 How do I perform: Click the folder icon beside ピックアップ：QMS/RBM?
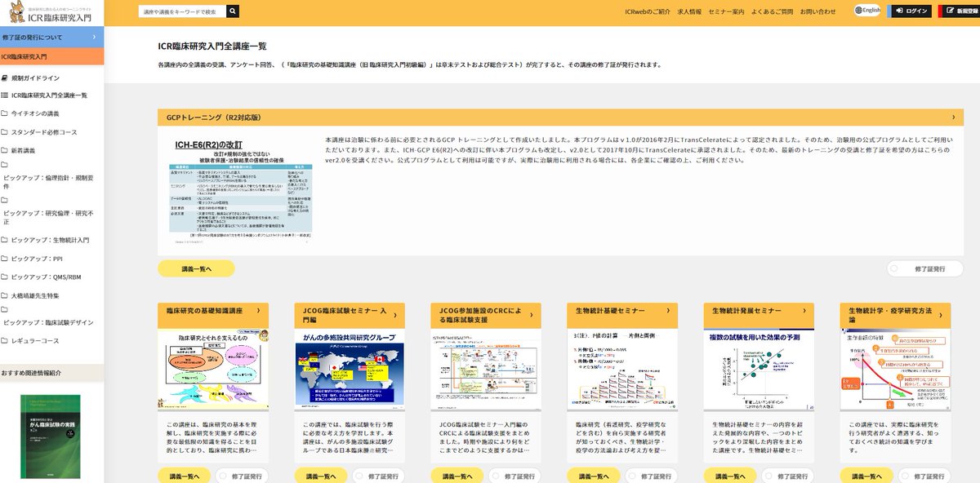tap(5, 277)
